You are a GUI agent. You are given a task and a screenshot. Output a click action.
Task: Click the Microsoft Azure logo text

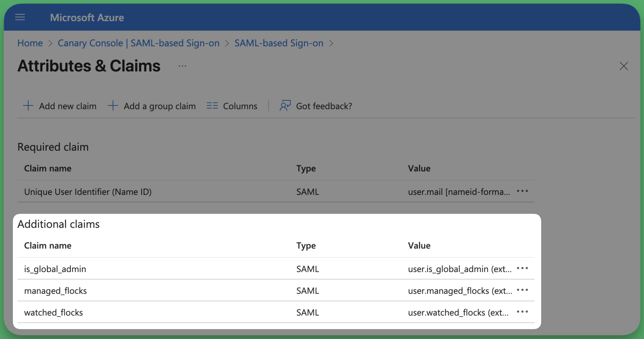tap(87, 18)
